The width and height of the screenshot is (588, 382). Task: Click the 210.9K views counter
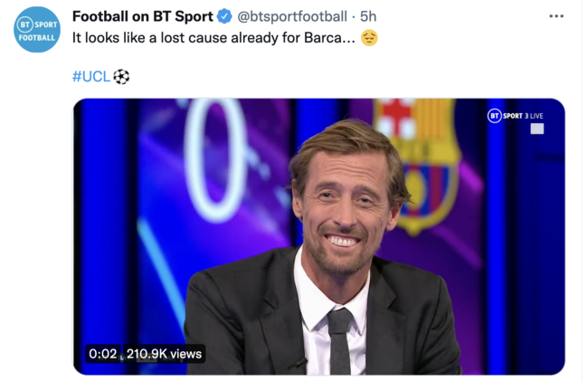164,353
